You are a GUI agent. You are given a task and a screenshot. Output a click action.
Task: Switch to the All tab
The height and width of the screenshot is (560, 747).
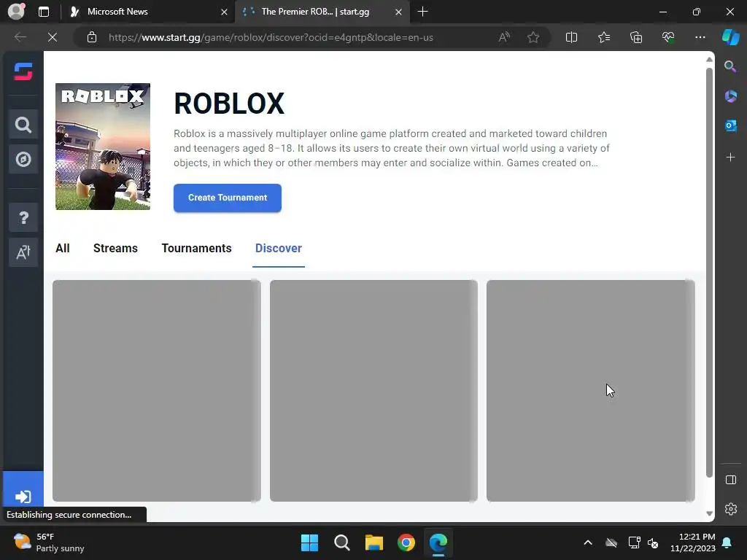tap(63, 248)
